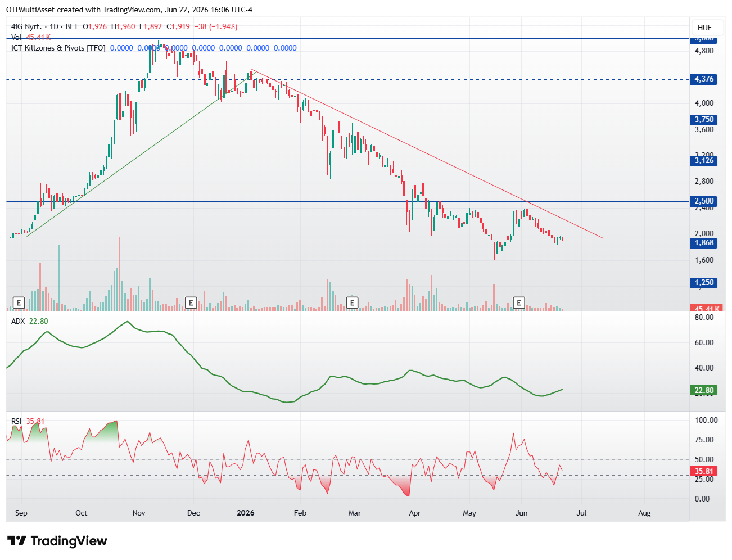Screen dimensions: 732x560
Task: Click the green ADX 22.80 value tag
Action: pyautogui.click(x=704, y=390)
